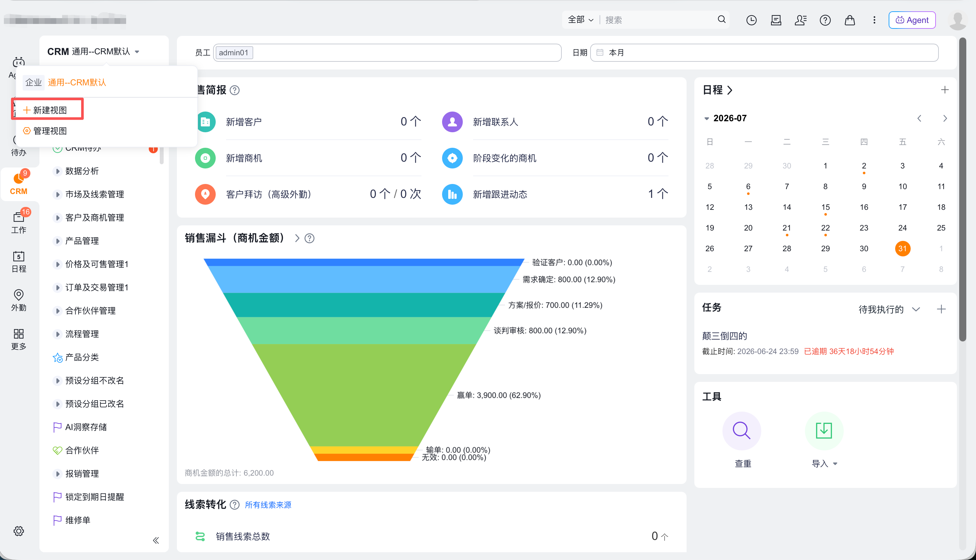Expand the 市场及线索管理 group
Screen dimensions: 976x560
(x=57, y=194)
